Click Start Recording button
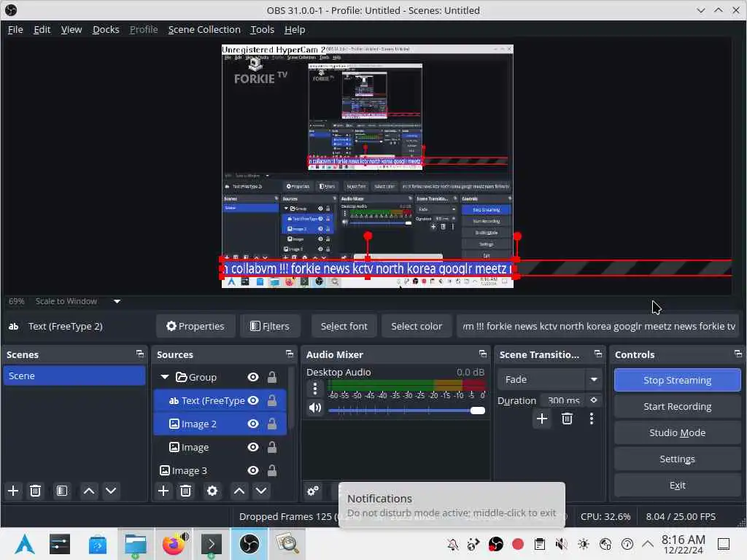The height and width of the screenshot is (560, 747). pos(678,406)
